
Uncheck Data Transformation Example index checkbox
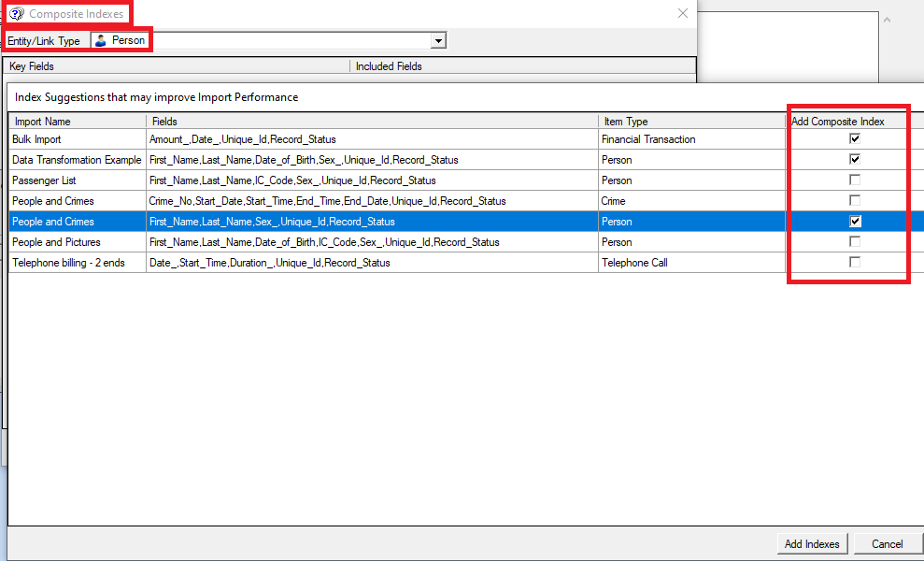click(854, 159)
